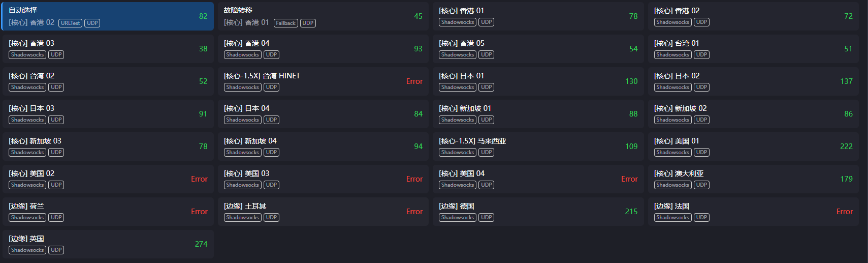Pick the [核心] 台湾 01 node
The image size is (868, 263).
coord(753,49)
